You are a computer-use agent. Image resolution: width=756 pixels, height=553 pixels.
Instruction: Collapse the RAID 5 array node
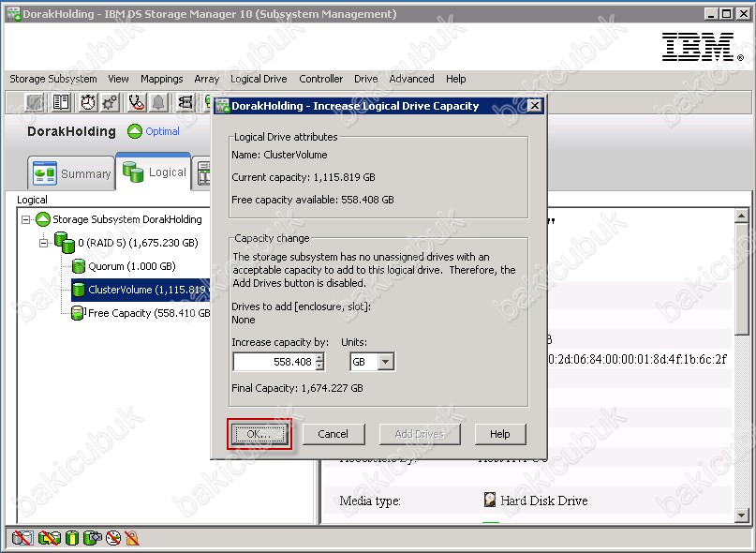coord(43,243)
